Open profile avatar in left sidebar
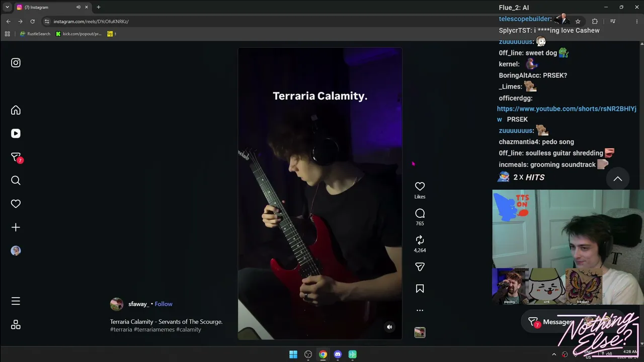 [16, 250]
